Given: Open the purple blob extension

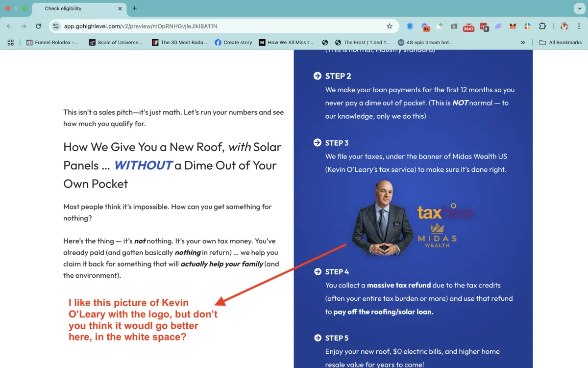Looking at the screenshot, I should click(498, 26).
